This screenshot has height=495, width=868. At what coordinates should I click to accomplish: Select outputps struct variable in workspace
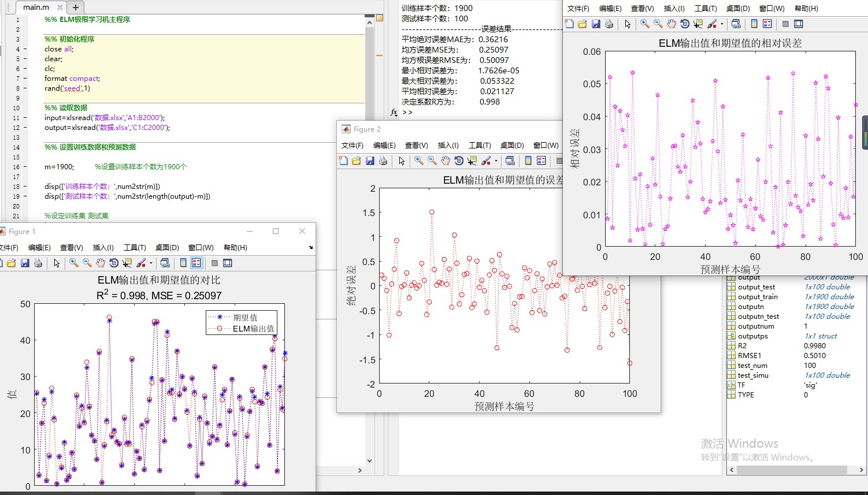752,336
